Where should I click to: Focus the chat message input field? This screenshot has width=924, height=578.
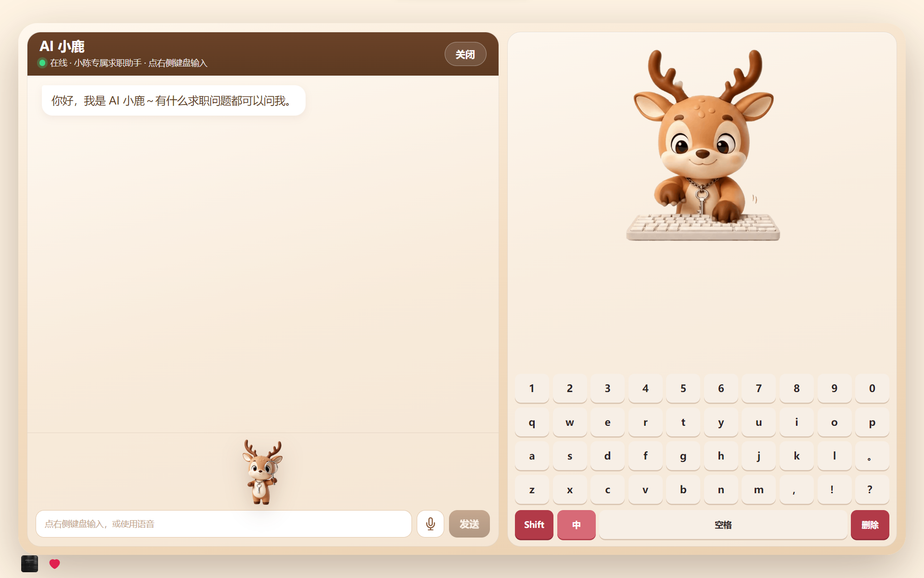click(x=224, y=524)
